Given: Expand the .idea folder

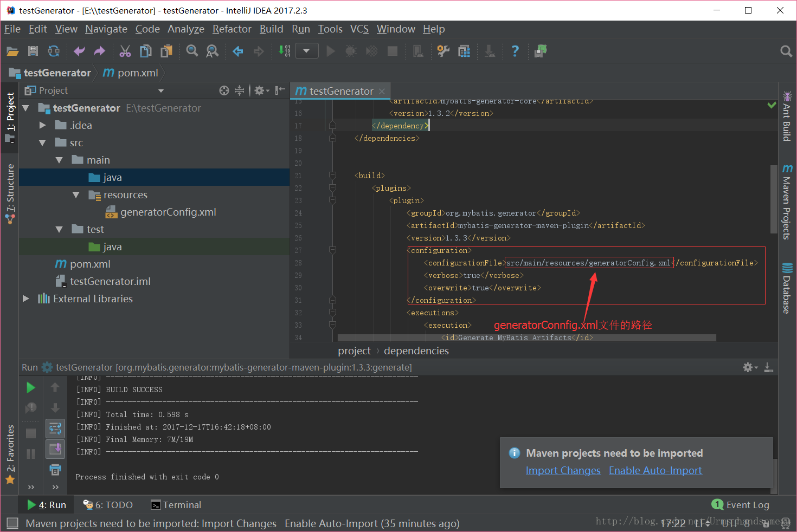Looking at the screenshot, I should tap(42, 125).
